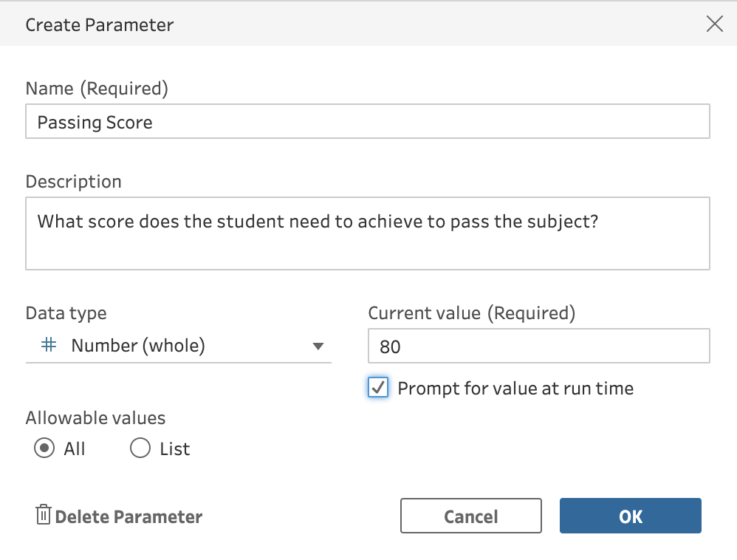Choose the List radio button
The height and width of the screenshot is (560, 737).
(x=140, y=448)
